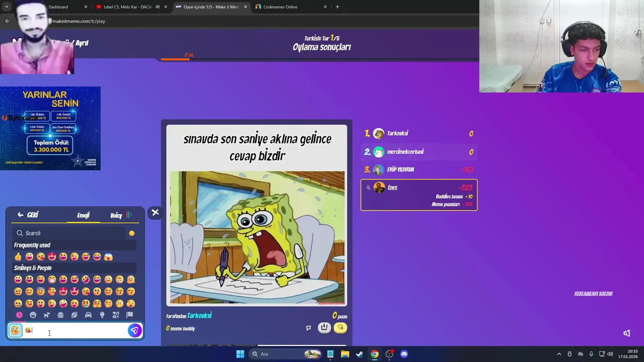Switch to the Voicy tab

coord(121,215)
